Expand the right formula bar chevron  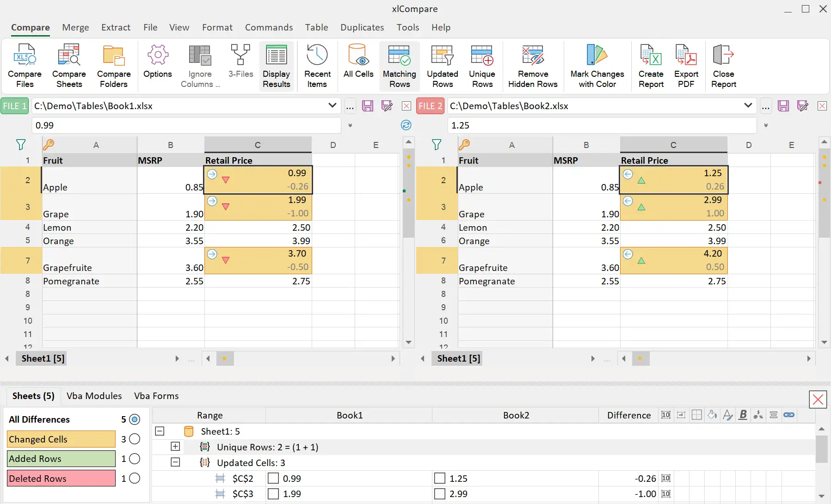(766, 125)
